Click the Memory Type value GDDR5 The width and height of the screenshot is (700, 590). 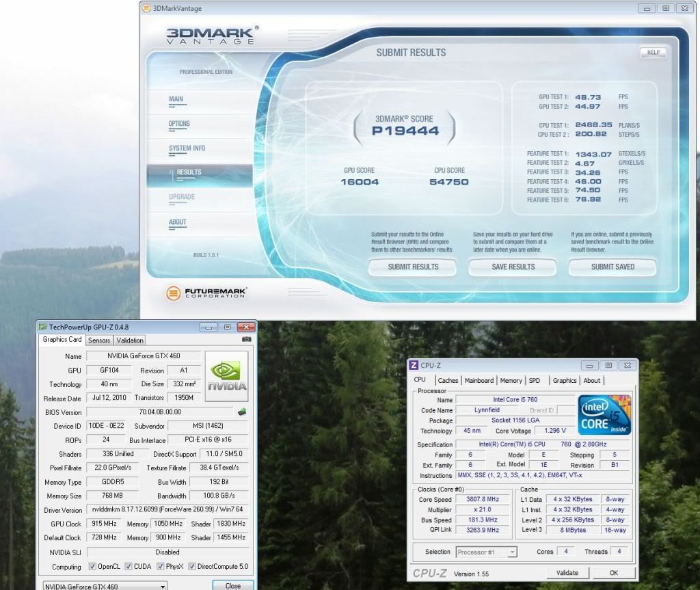[x=113, y=482]
